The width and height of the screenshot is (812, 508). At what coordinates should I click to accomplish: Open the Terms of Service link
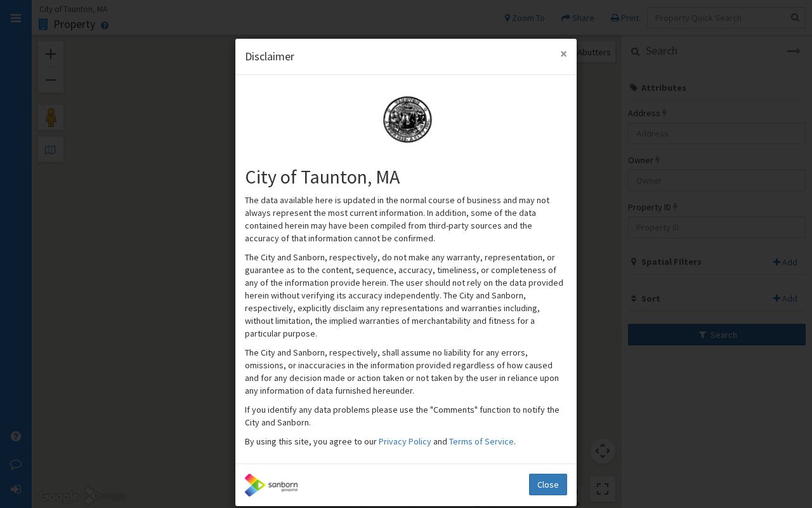481,441
